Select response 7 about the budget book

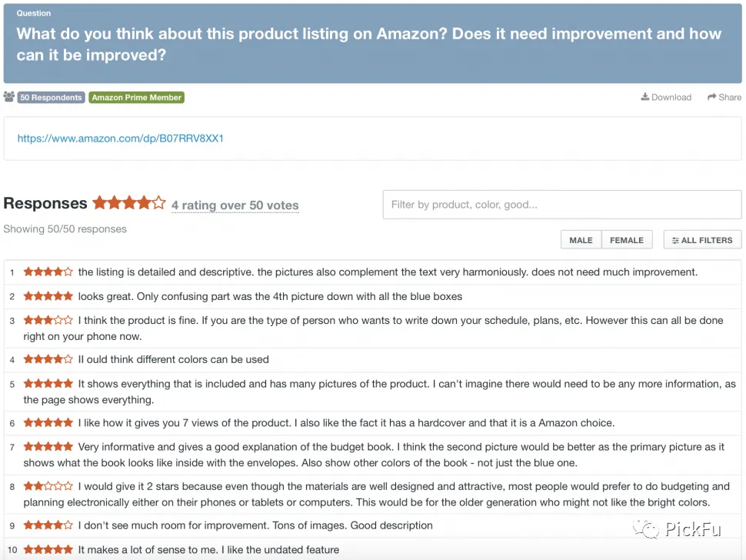(x=372, y=455)
